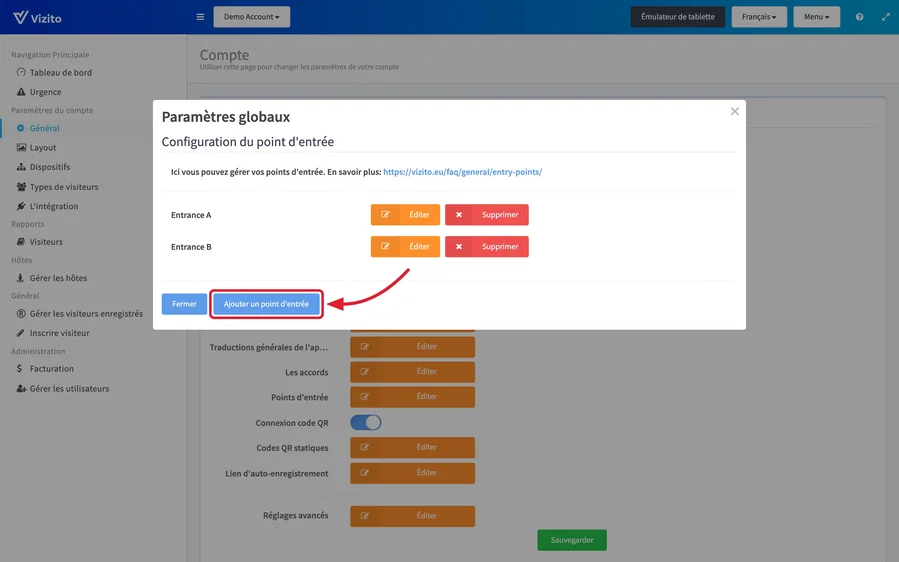Click Supprimer for Entrance A
This screenshot has width=899, height=562.
tap(487, 214)
